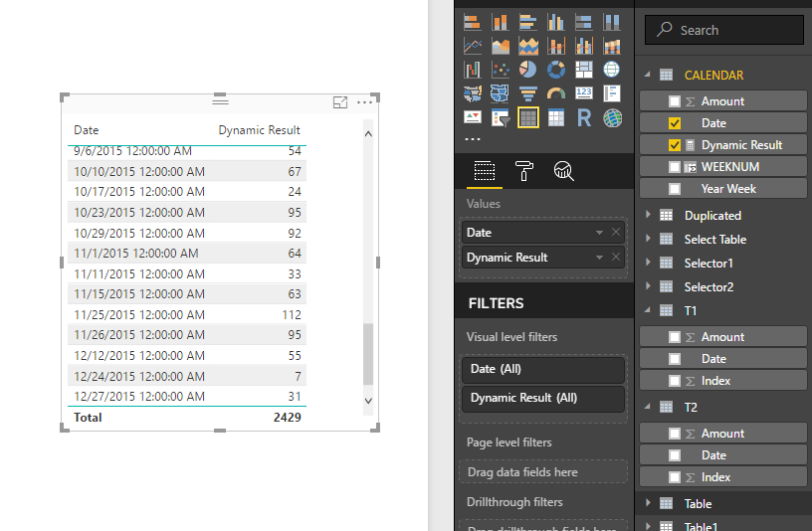Switch to the Format paint roller tab

[524, 171]
